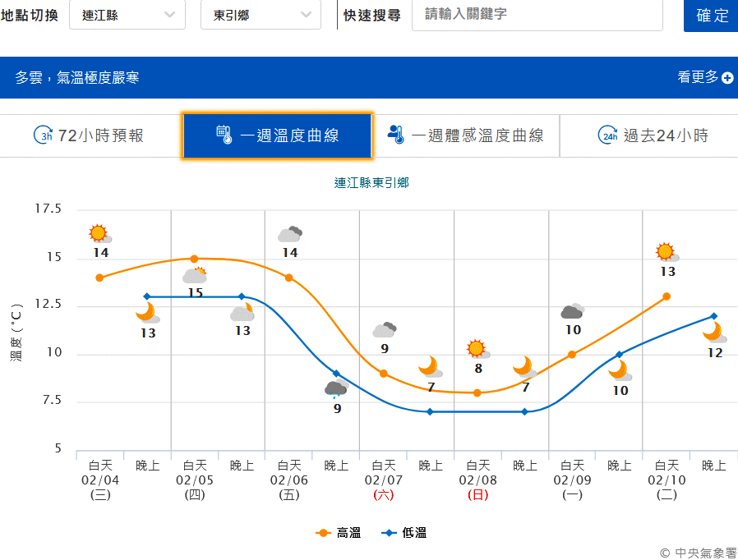Switch to the 72小時預報 tab
738x560 pixels.
coord(89,135)
